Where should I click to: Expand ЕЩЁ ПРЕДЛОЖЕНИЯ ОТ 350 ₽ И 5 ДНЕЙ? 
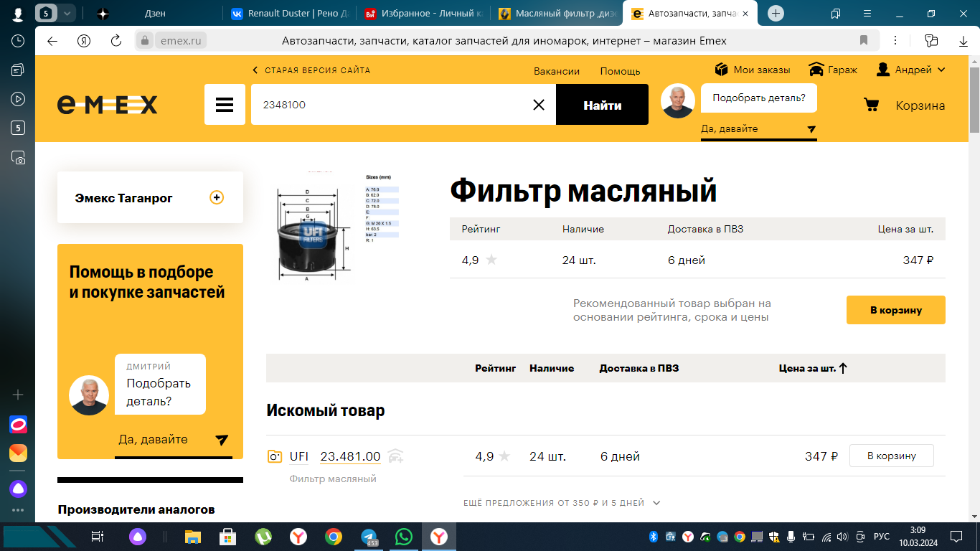(x=562, y=503)
